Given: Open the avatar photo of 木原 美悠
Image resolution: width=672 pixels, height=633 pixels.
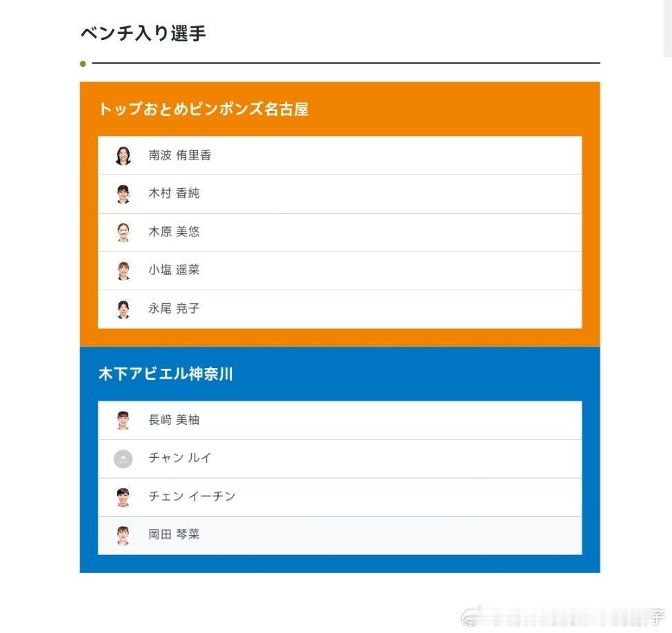Looking at the screenshot, I should click(x=123, y=232).
